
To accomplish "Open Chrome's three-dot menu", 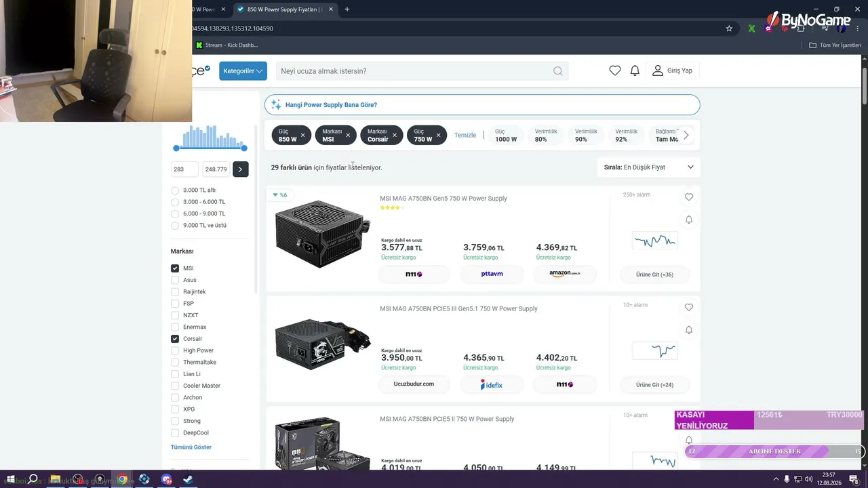I will point(856,28).
